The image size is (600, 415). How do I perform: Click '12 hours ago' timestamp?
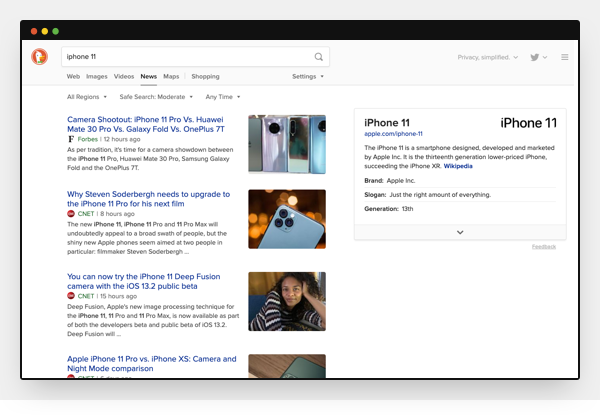coord(122,139)
